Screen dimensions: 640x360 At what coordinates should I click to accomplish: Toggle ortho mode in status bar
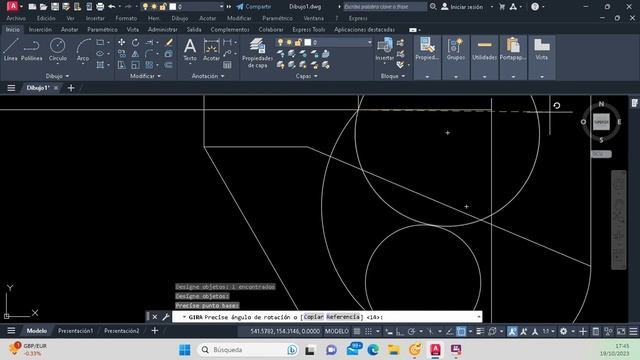(400, 331)
